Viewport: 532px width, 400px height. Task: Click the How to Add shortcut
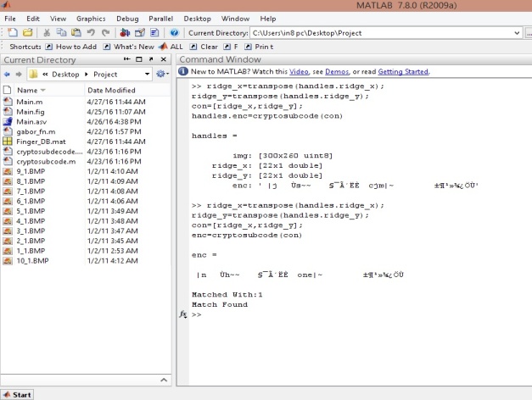pos(71,47)
